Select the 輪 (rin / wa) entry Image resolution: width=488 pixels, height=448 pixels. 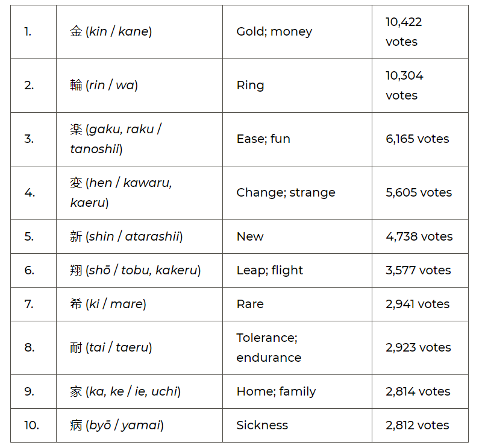(x=104, y=85)
